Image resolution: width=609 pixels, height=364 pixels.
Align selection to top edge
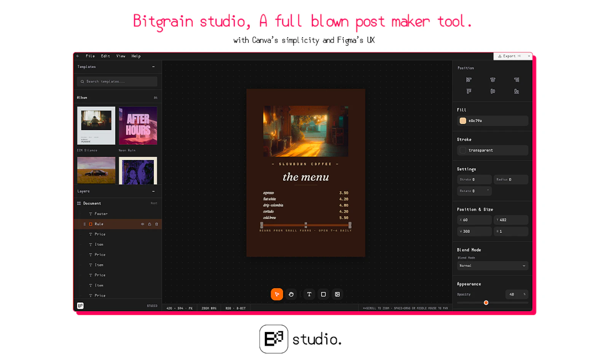(469, 91)
